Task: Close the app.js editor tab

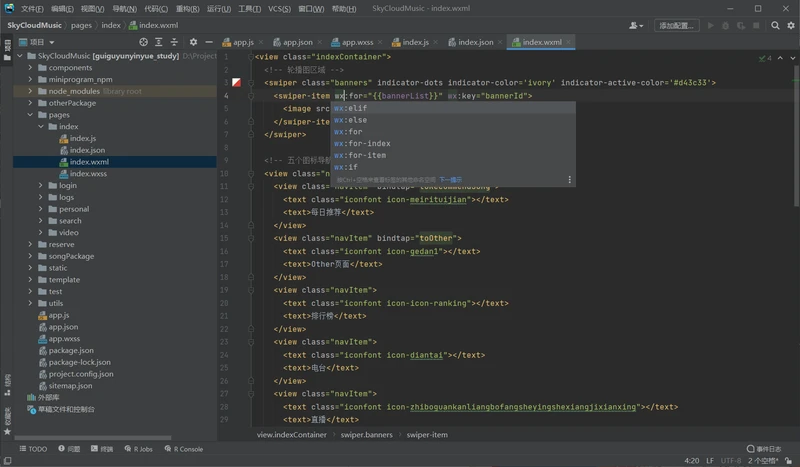Action: tap(261, 42)
